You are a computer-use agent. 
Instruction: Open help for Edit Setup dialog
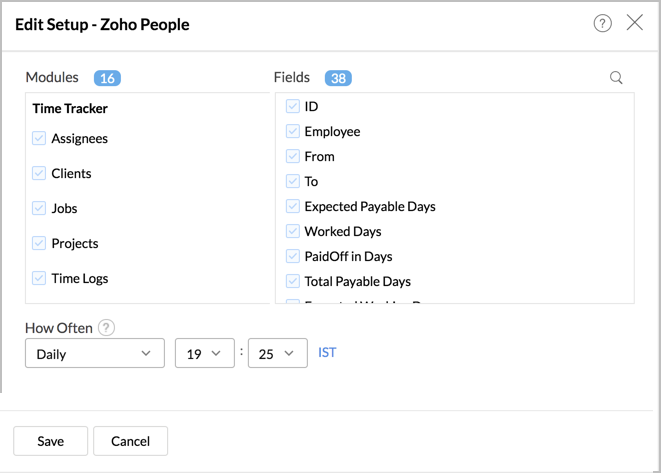pyautogui.click(x=602, y=23)
